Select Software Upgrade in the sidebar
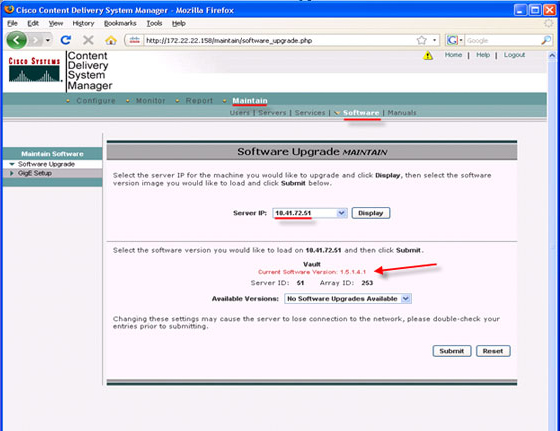Image resolution: width=560 pixels, height=431 pixels. 46,164
